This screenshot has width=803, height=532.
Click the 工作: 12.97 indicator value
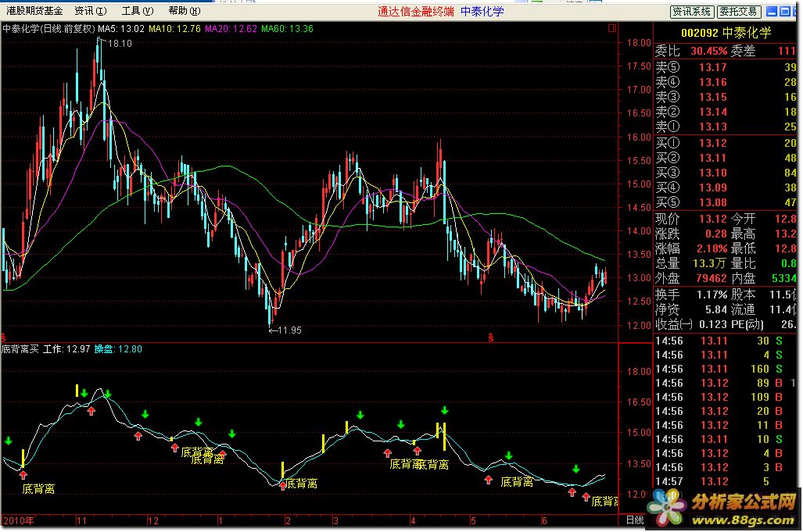[x=66, y=349]
